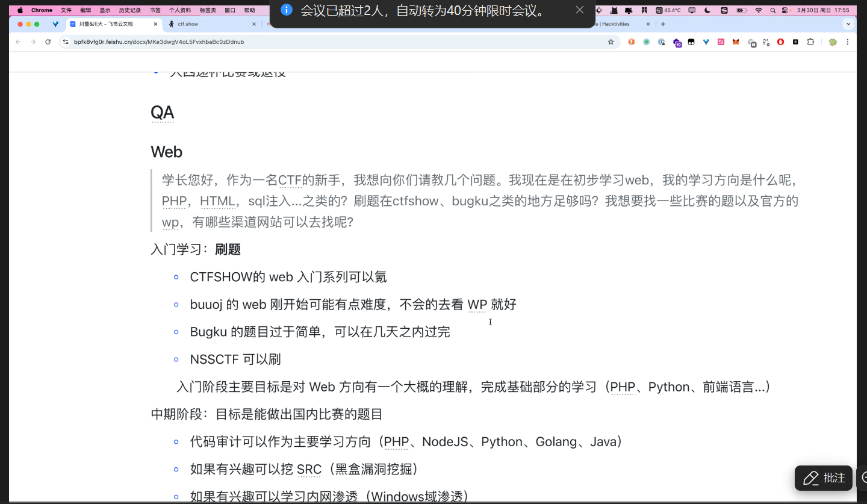The image size is (867, 504).
Task: Open the purple extension with 10 badge
Action: coord(677,43)
